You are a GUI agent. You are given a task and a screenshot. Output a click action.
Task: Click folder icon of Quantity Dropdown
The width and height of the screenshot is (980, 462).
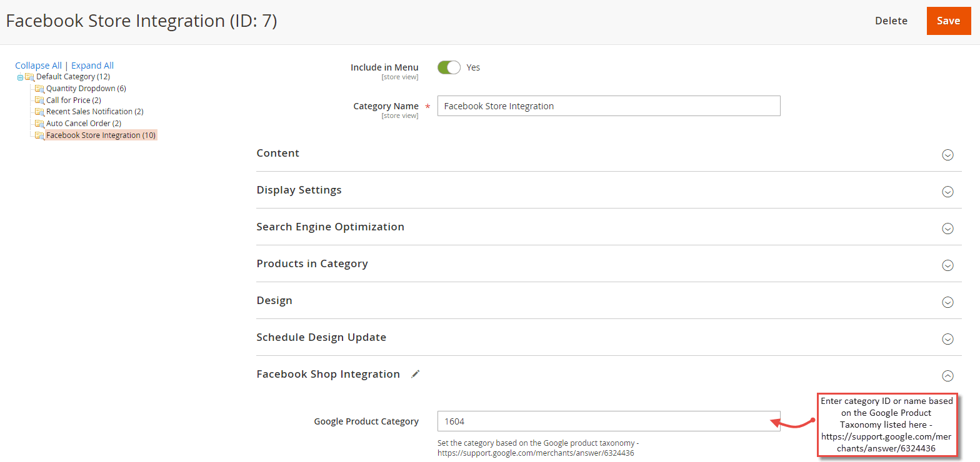tap(39, 89)
